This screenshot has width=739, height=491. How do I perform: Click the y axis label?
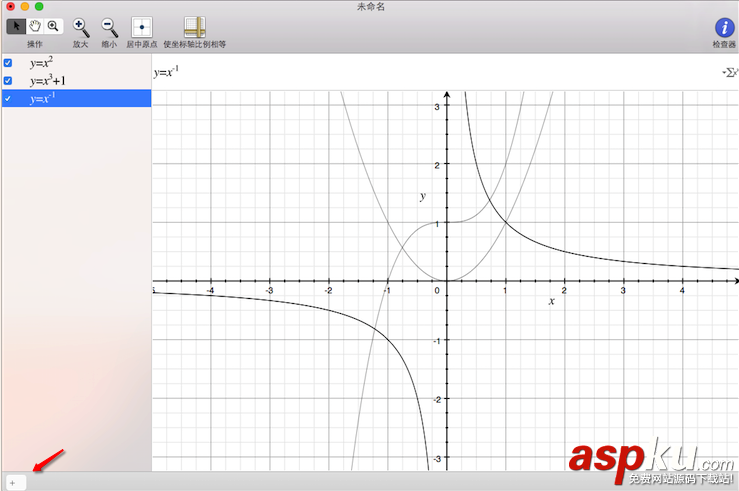423,196
